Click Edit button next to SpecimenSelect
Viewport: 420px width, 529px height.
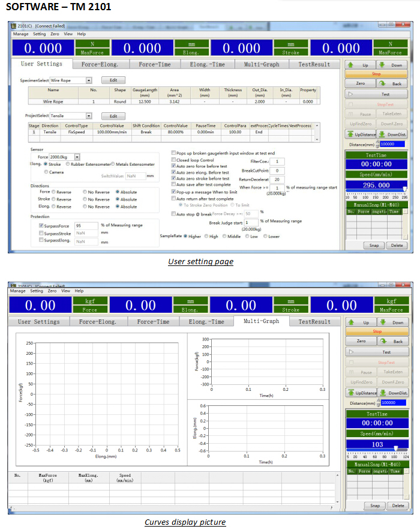click(x=113, y=80)
